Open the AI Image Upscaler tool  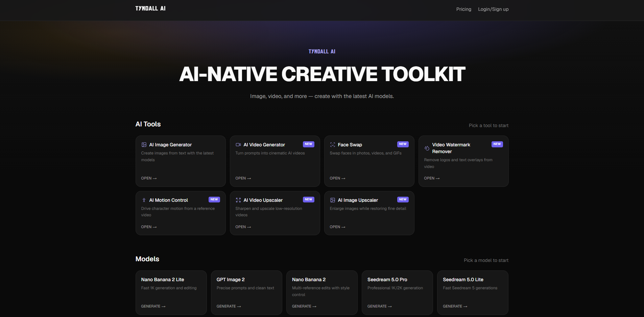tap(337, 227)
